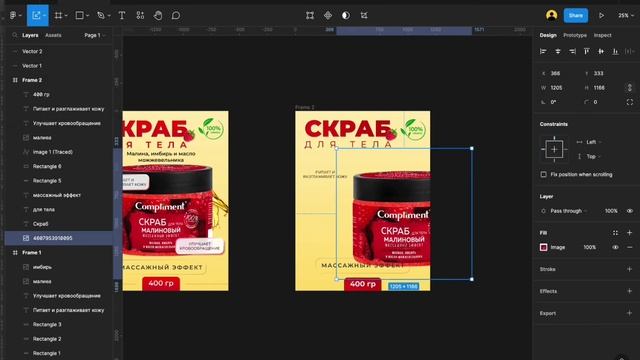The width and height of the screenshot is (640, 360).
Task: Align selection to right
Action: click(x=572, y=51)
